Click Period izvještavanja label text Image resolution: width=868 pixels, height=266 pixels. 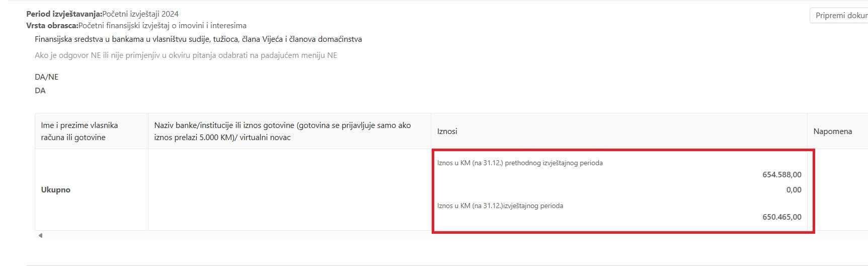(64, 14)
